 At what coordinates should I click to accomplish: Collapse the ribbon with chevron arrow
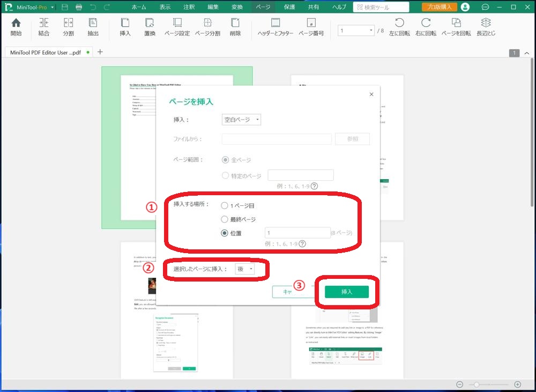pyautogui.click(x=527, y=53)
